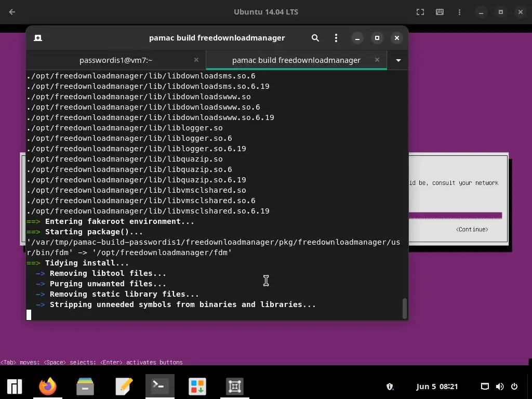The height and width of the screenshot is (399, 532).
Task: Open the file manager from taskbar
Action: coord(85,387)
